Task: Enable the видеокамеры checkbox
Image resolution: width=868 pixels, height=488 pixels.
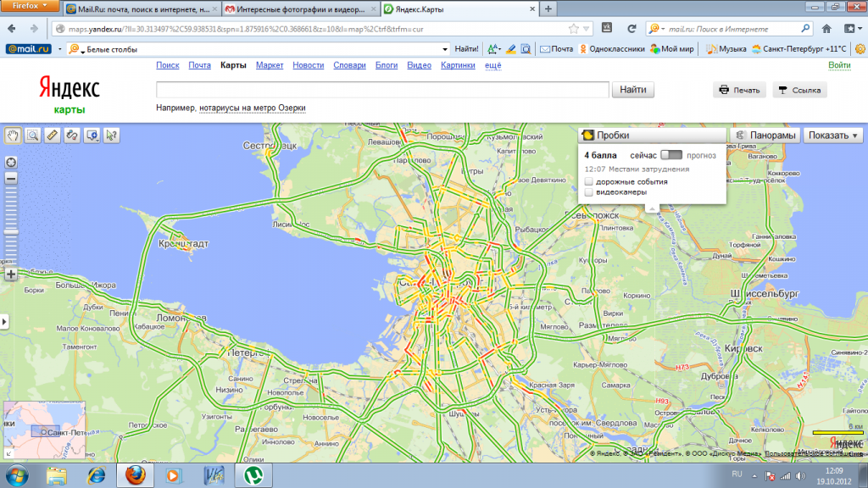Action: point(589,192)
